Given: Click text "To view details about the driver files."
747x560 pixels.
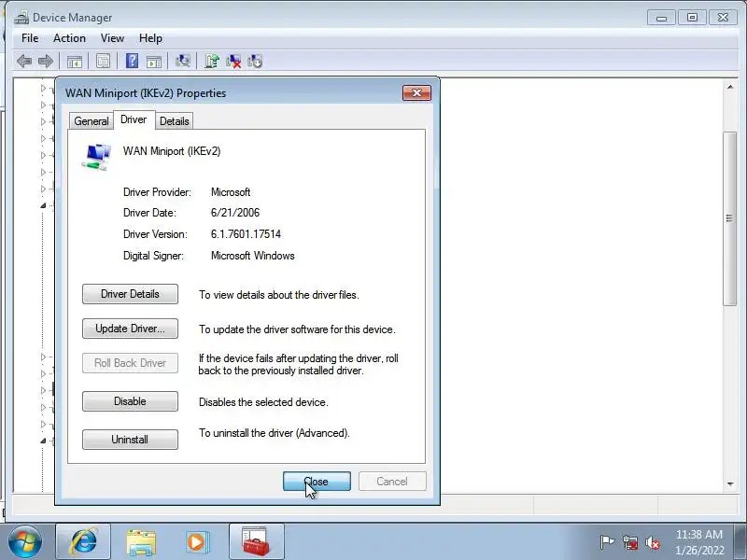Looking at the screenshot, I should 278,295.
